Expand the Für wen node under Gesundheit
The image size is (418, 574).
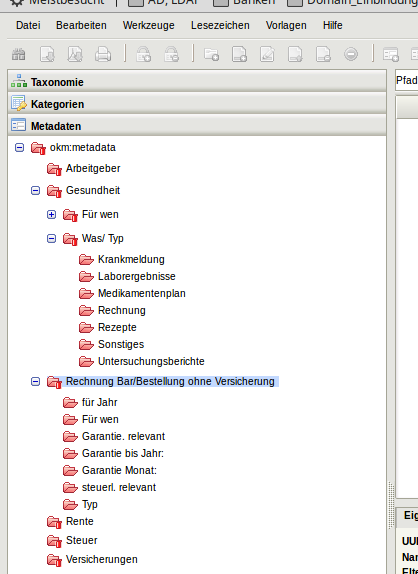point(52,215)
